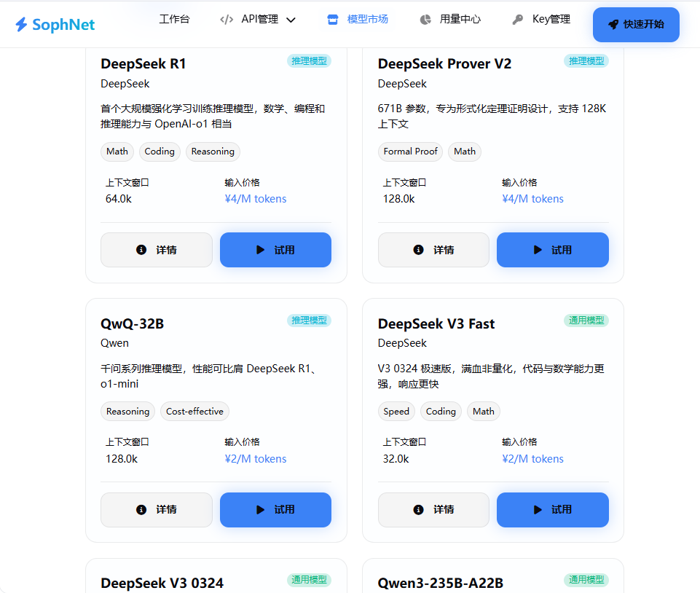Select the Coding tag on DeepSeek R1

(160, 152)
